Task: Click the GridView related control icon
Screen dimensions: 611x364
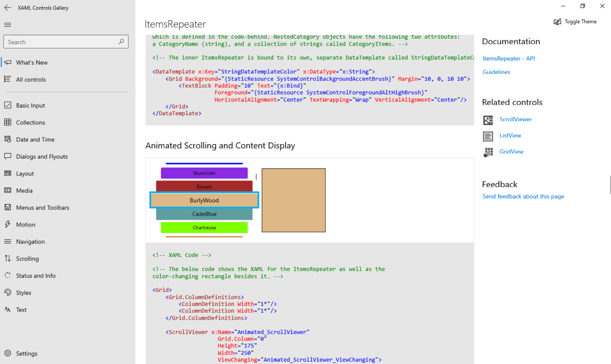Action: point(488,152)
